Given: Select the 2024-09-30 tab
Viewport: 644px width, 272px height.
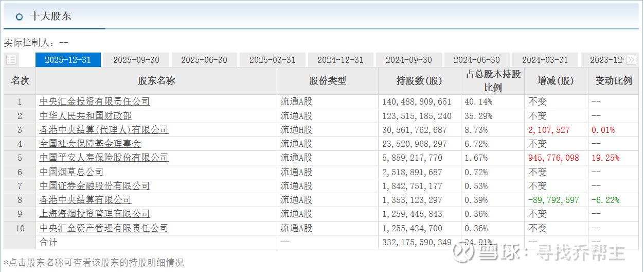Looking at the screenshot, I should (409, 60).
